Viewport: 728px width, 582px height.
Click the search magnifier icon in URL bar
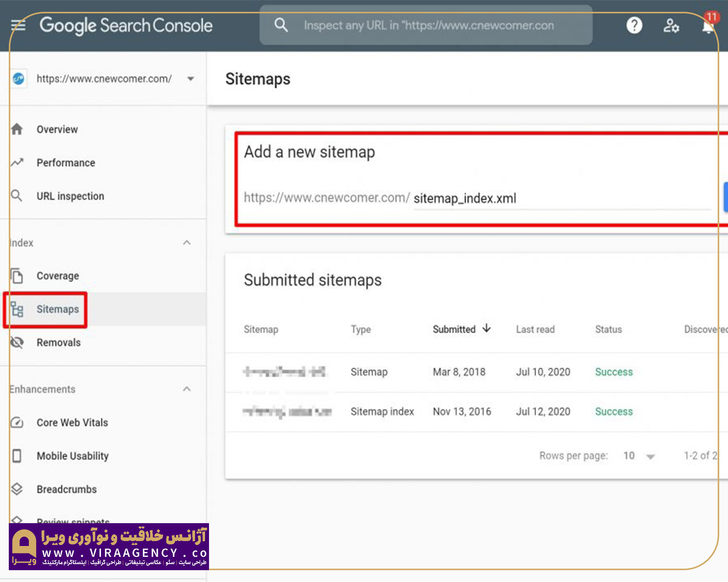click(x=281, y=25)
